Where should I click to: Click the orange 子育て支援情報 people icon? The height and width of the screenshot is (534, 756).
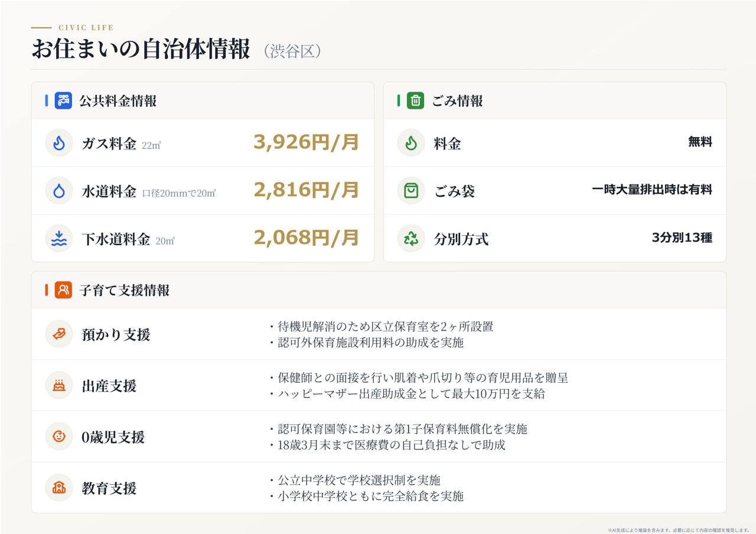tap(63, 290)
